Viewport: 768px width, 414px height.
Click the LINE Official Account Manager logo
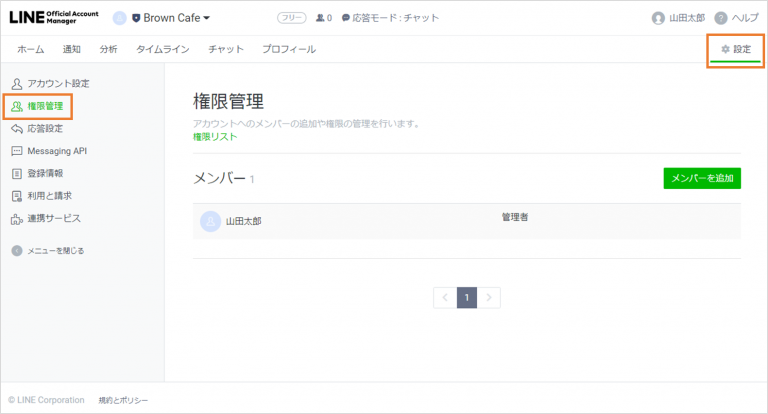click(53, 17)
